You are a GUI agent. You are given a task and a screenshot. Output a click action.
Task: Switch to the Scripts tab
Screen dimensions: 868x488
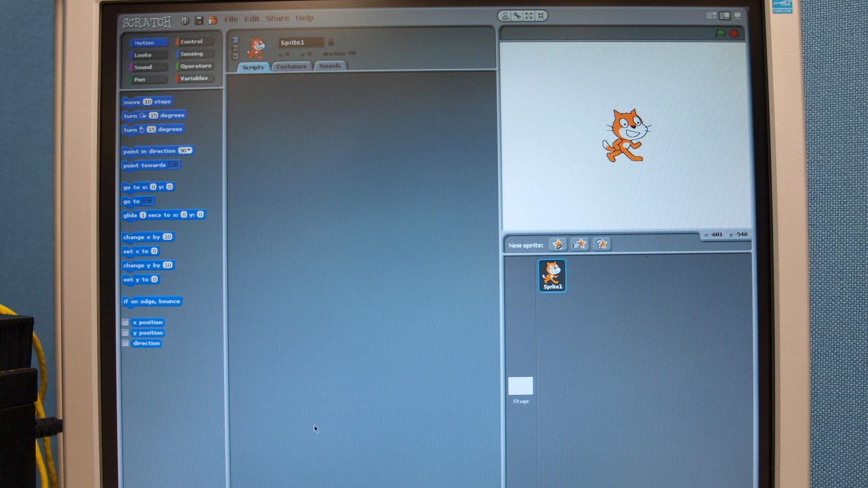click(253, 67)
